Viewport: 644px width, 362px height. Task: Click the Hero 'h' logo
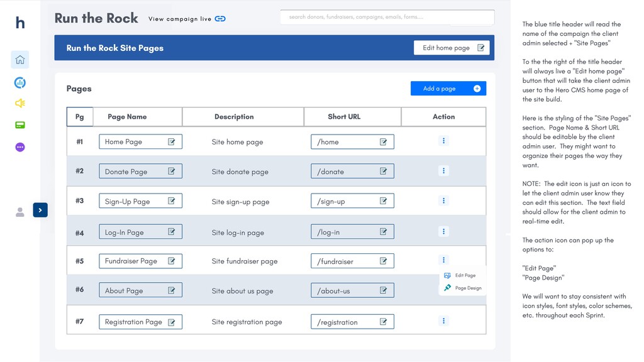point(20,23)
